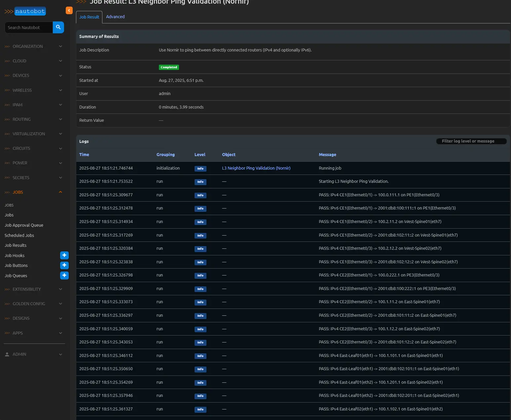The width and height of the screenshot is (511, 420).
Task: Expand the Devices sidebar section
Action: coord(33,76)
